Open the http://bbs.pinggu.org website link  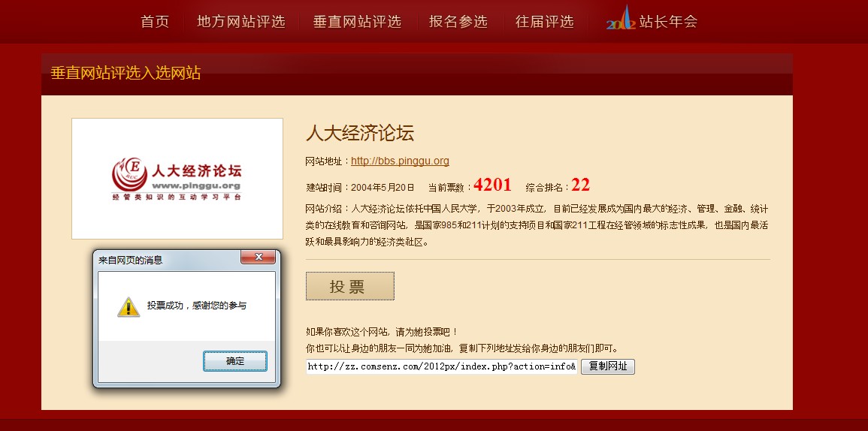(x=400, y=161)
